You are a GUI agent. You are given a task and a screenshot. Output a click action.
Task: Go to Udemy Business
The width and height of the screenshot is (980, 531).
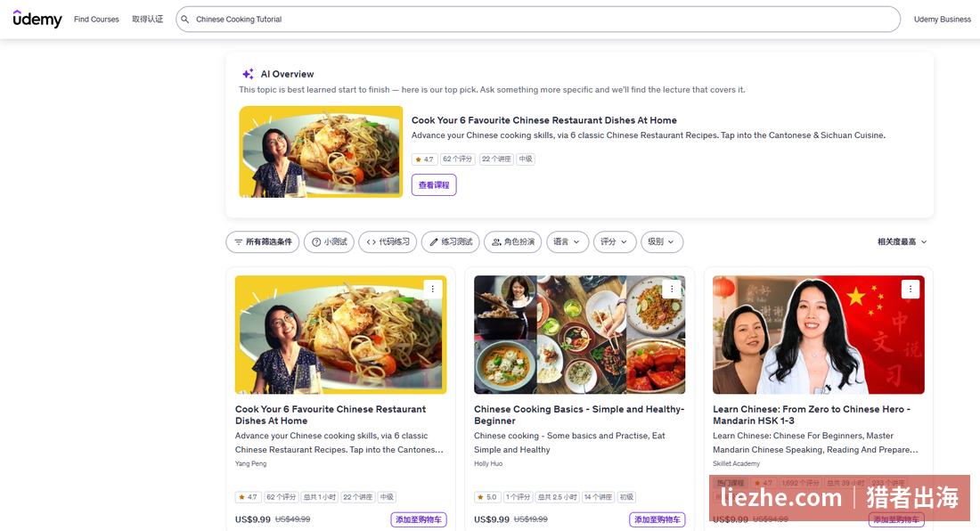(942, 20)
